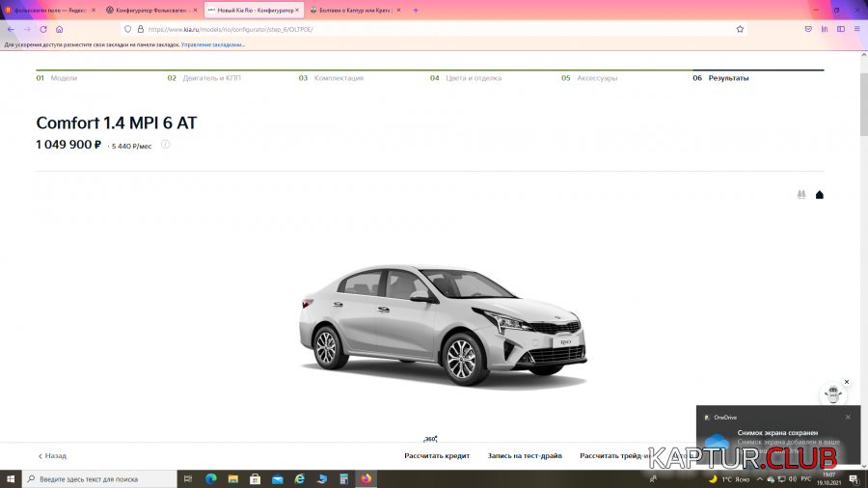Open the chat bot assistant icon
This screenshot has height=488, width=868.
[x=830, y=395]
